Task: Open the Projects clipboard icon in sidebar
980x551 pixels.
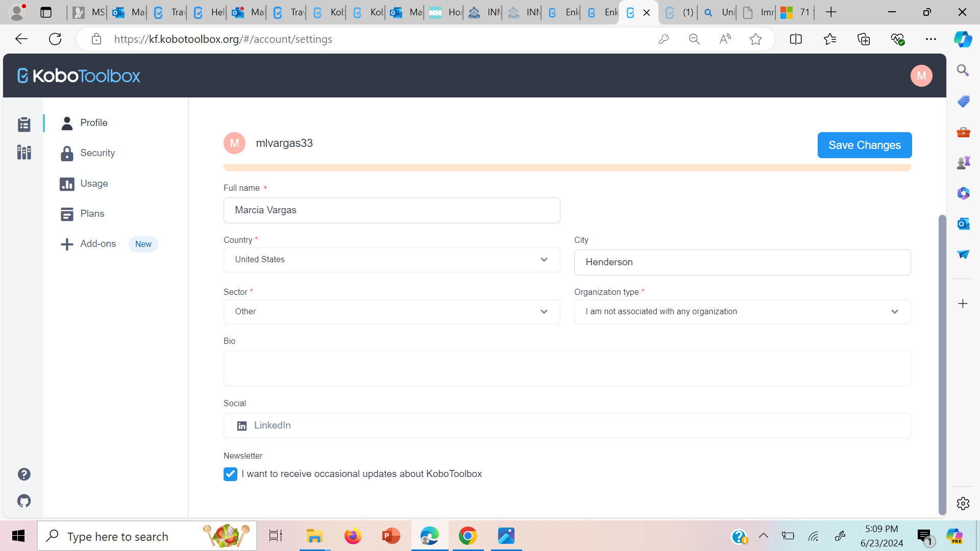Action: click(x=24, y=124)
